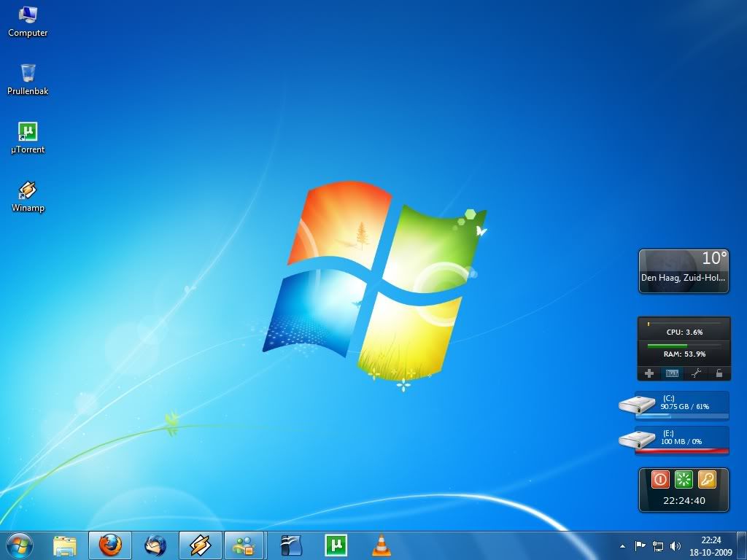Image resolution: width=747 pixels, height=560 pixels.
Task: Select the Winamp desktop shortcut
Action: coord(28,197)
